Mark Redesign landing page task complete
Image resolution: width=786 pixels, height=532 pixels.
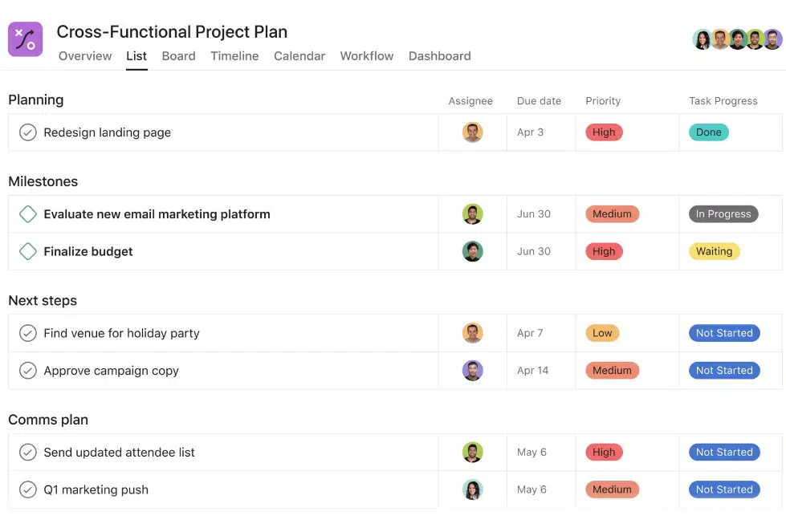pos(28,132)
